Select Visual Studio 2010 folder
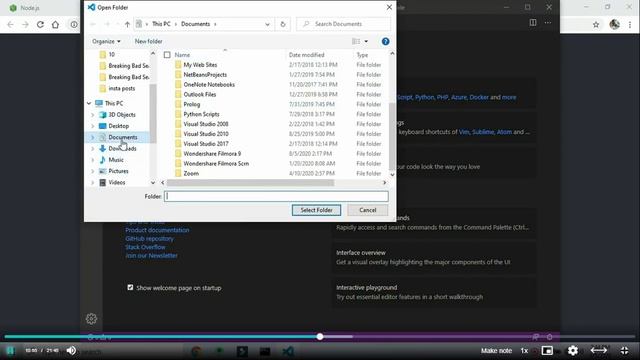This screenshot has height=360, width=640. (x=206, y=133)
